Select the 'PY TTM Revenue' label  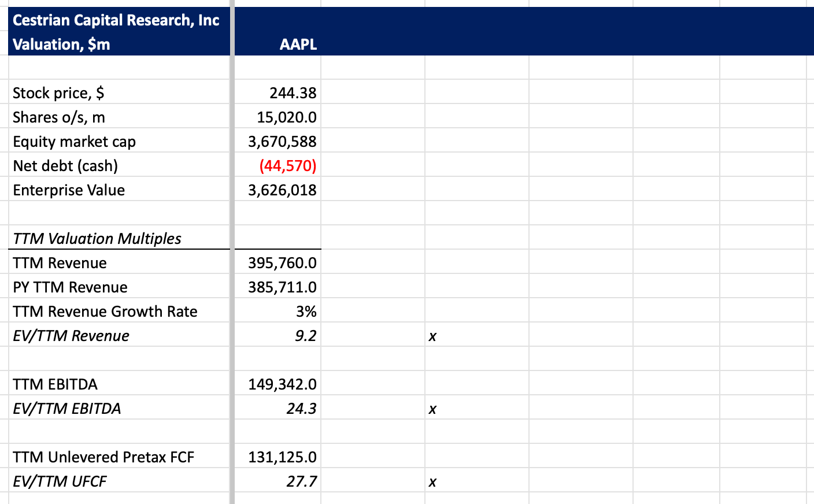click(70, 287)
